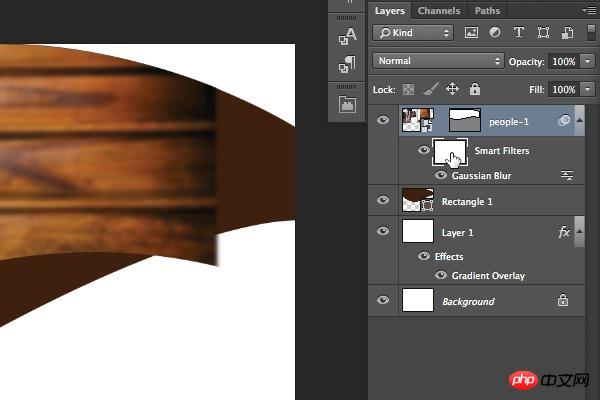The width and height of the screenshot is (600, 400).
Task: Switch to the Paths tab
Action: click(x=487, y=11)
